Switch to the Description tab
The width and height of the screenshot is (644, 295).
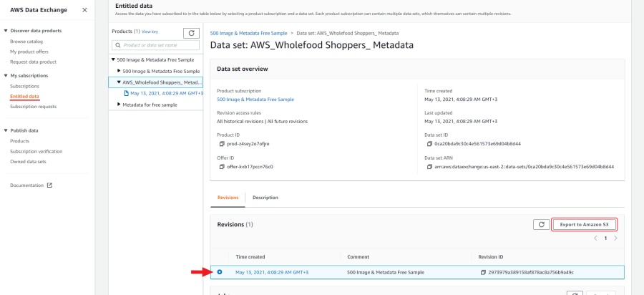point(265,198)
